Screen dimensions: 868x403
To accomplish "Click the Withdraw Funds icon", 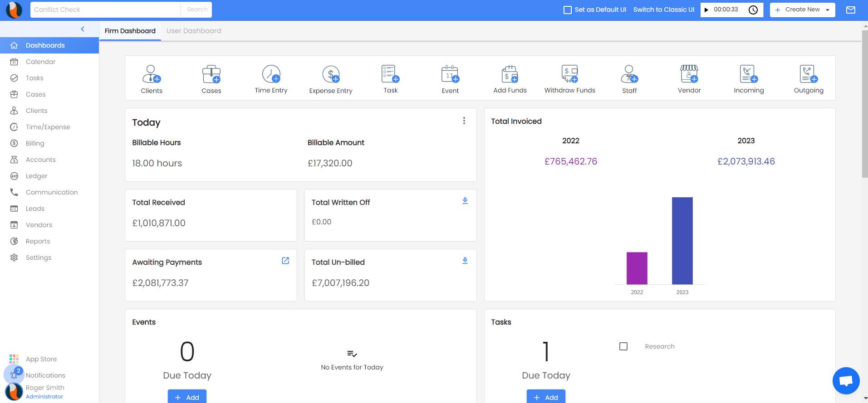I will pos(569,74).
